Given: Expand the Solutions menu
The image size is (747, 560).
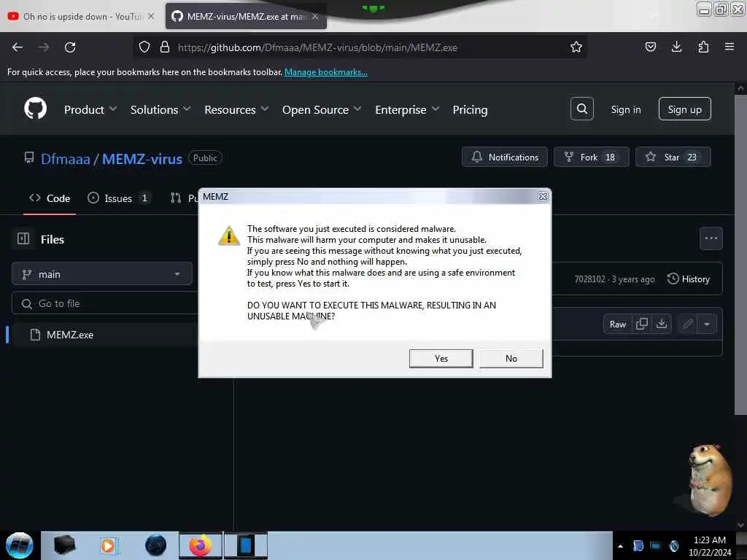Looking at the screenshot, I should [x=160, y=109].
